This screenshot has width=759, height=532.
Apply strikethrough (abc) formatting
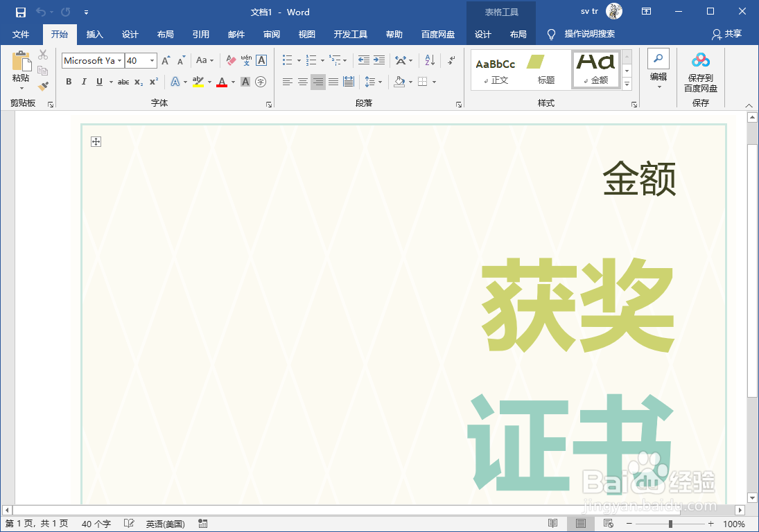[123, 82]
